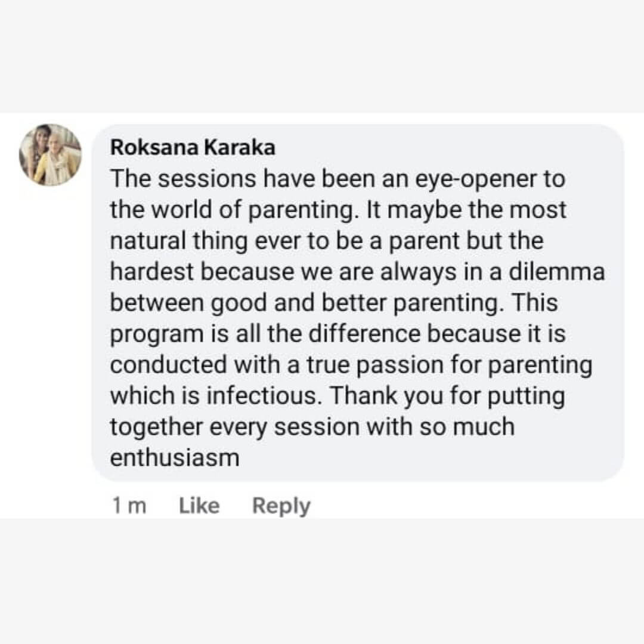
Task: Click the final word "enthusiasm"
Action: [175, 459]
